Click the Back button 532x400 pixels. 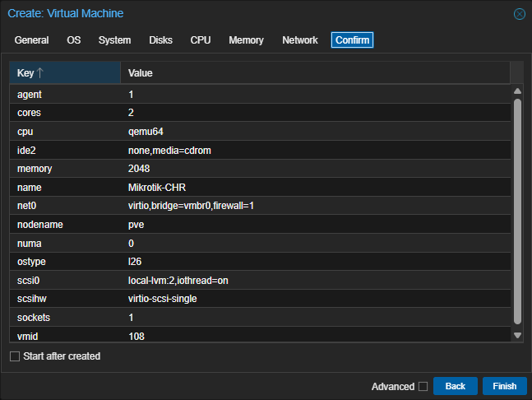(456, 386)
